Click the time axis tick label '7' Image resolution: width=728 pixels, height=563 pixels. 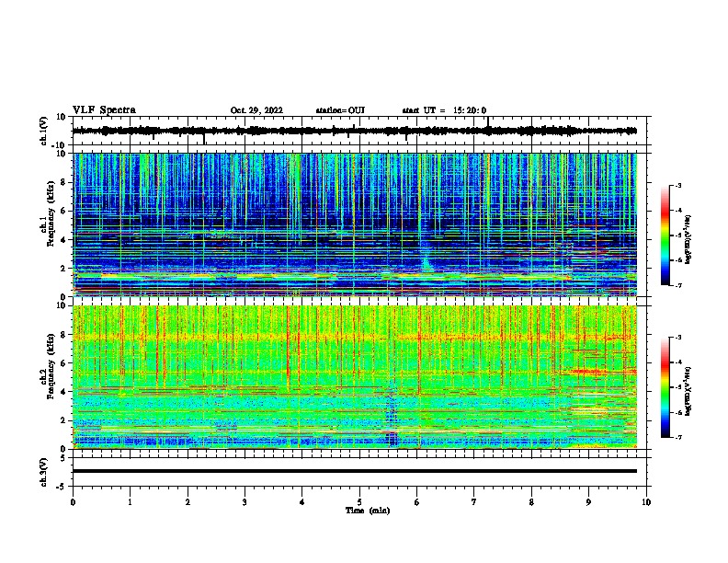[x=474, y=502]
